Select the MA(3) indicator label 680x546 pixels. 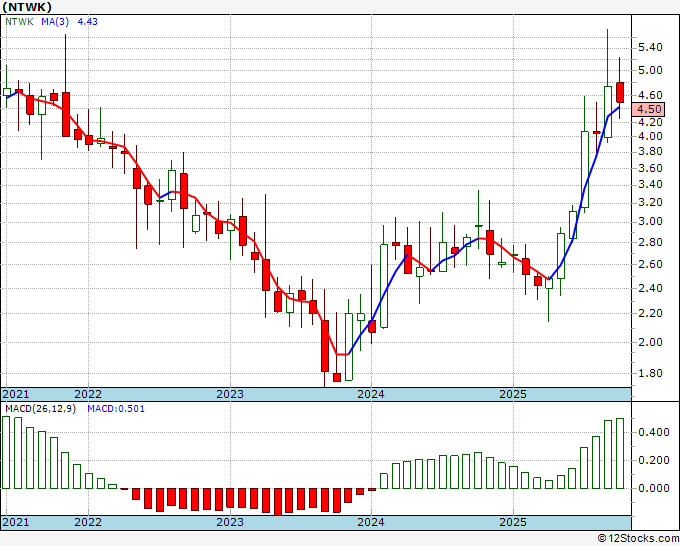click(54, 23)
